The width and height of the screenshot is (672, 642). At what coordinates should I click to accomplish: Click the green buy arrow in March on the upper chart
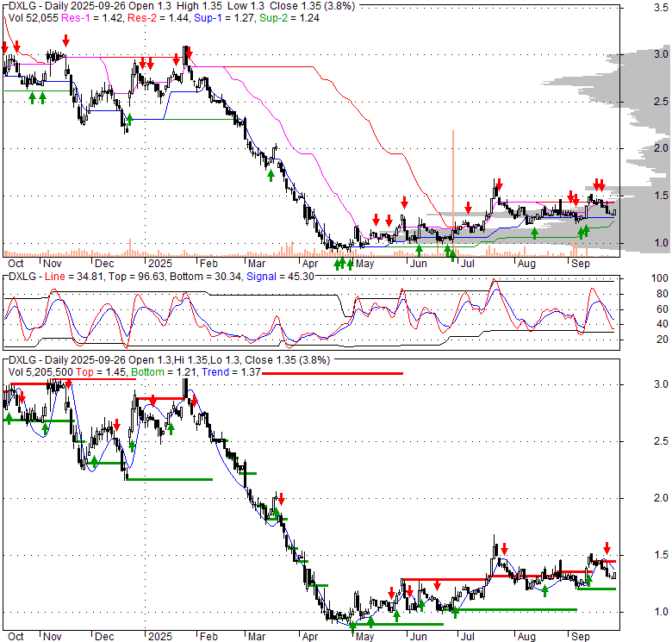click(x=271, y=176)
